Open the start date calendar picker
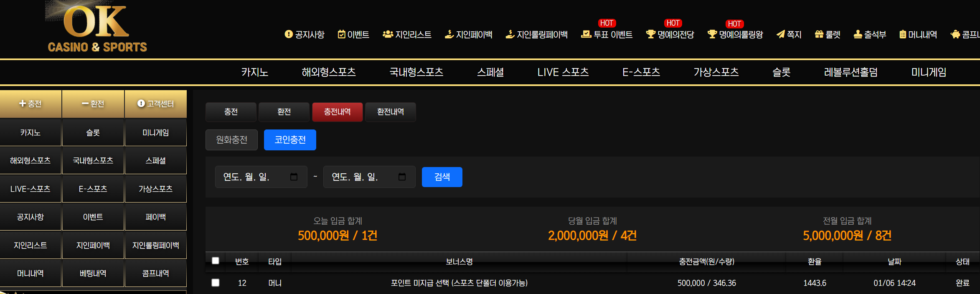This screenshot has width=980, height=294. coord(294,177)
